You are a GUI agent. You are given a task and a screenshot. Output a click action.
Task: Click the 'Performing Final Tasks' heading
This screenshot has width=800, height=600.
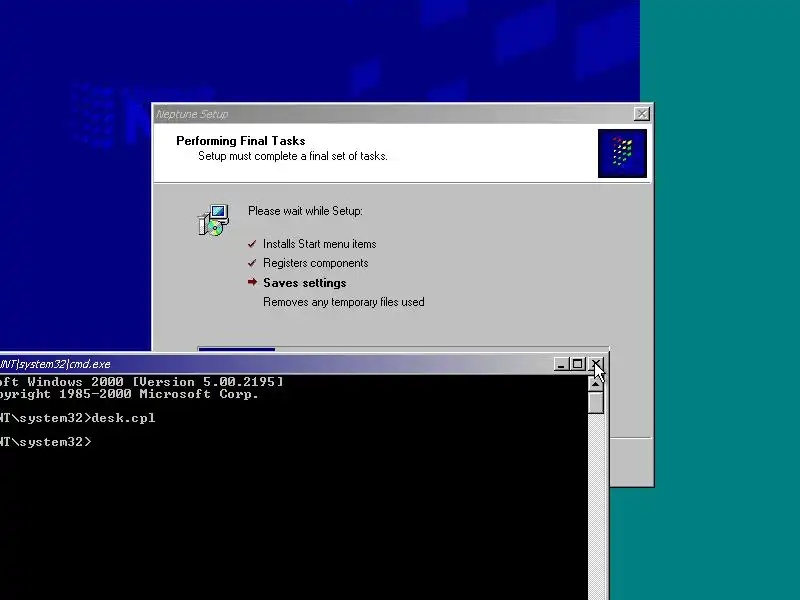240,141
